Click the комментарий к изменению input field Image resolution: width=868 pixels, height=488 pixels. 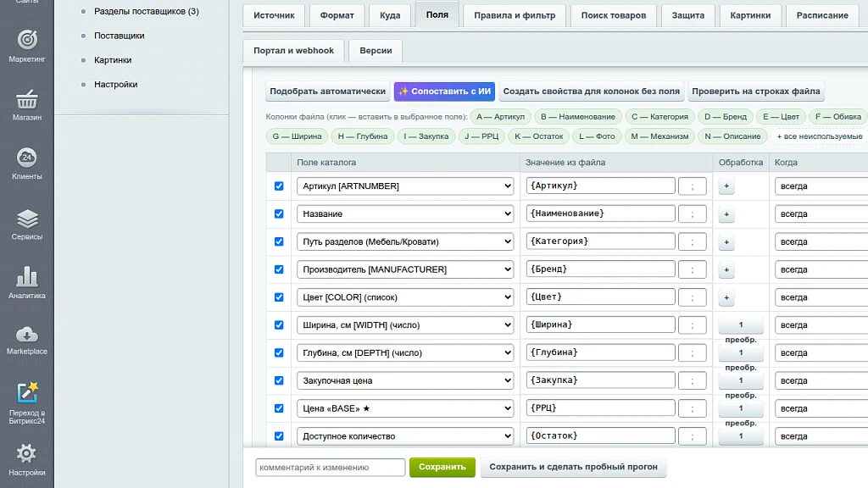(x=331, y=467)
